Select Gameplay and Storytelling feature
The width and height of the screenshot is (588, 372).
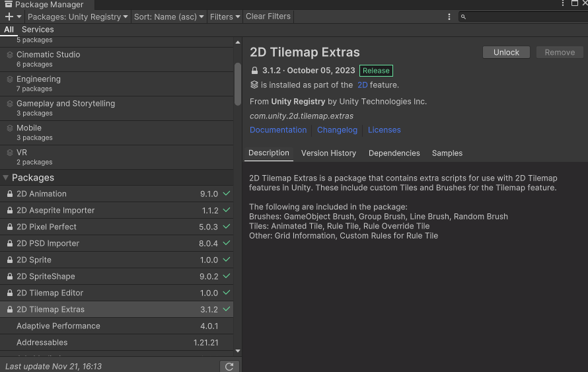click(x=117, y=108)
